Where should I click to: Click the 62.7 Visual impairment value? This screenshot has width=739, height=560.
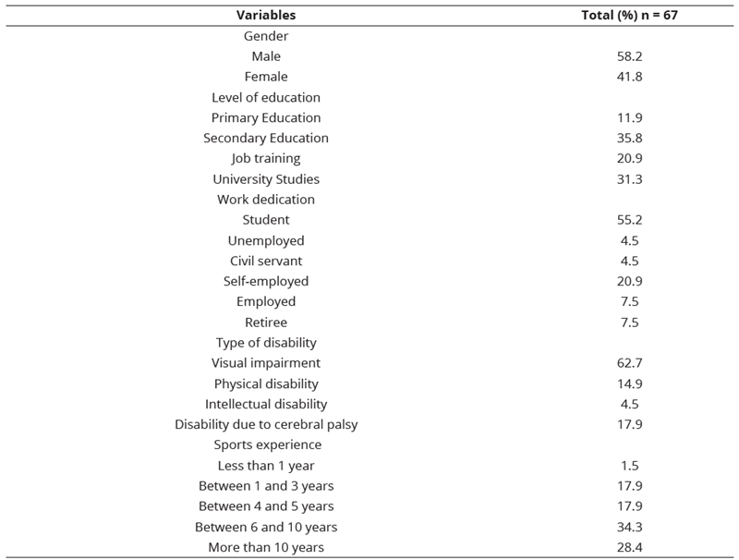[629, 363]
